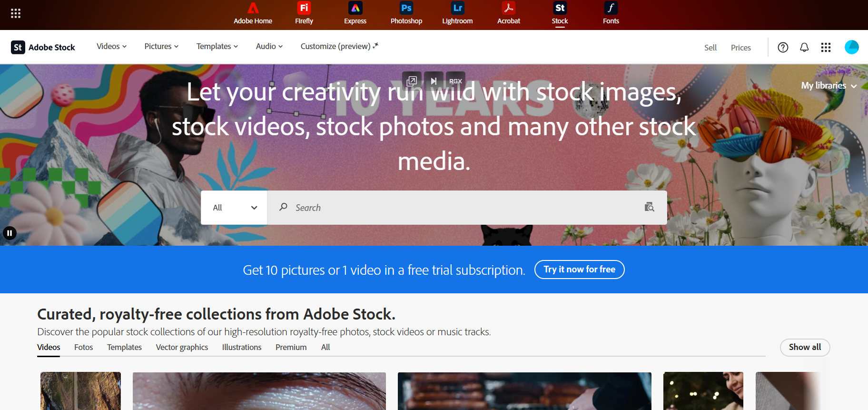Click the skip-forward icon on the hero video

[x=434, y=81]
